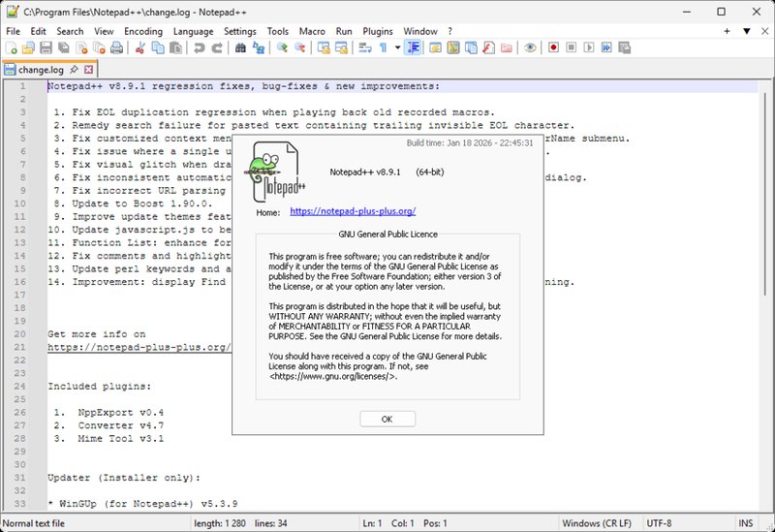
Task: Create a new document via toolbar icon
Action: [11, 47]
